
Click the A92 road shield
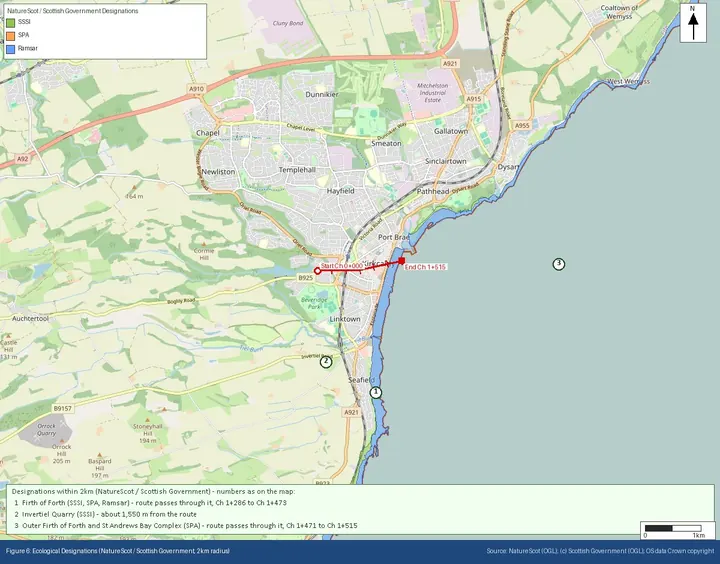(22, 159)
